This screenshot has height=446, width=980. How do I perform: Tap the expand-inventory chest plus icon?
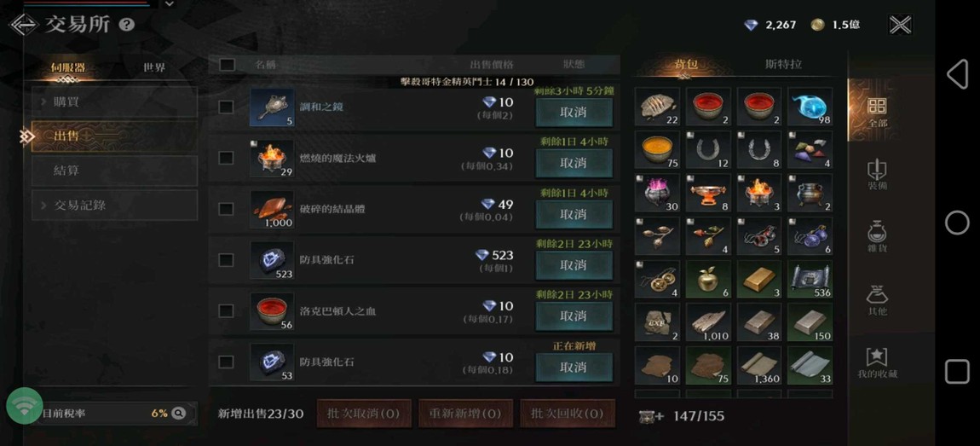point(650,416)
